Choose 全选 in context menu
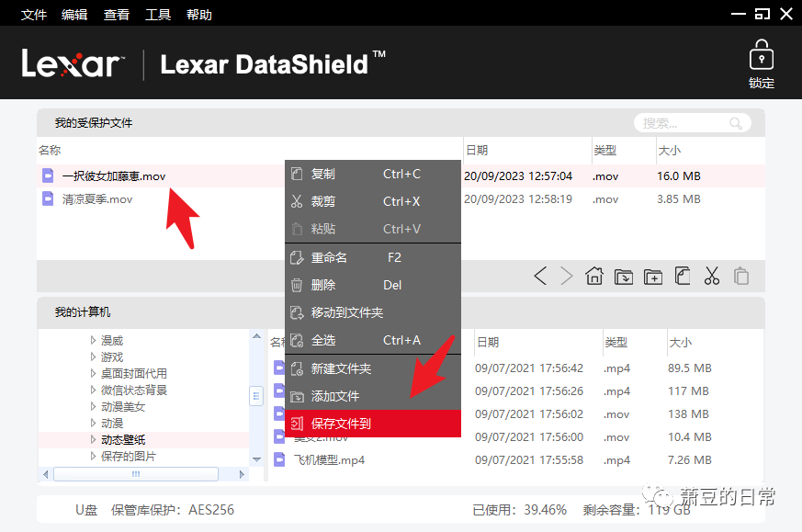The height and width of the screenshot is (532, 802). [373, 340]
